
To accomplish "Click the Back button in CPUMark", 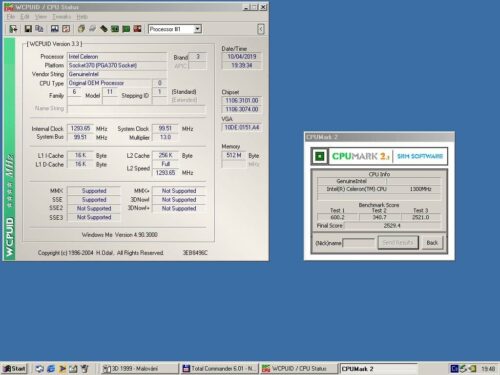I will point(432,243).
